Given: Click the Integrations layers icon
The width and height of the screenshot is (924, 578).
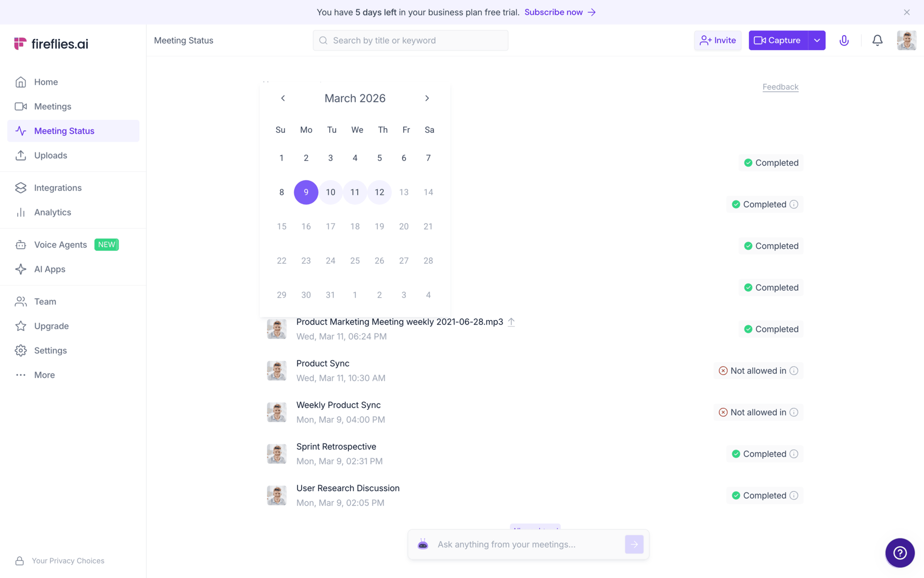Looking at the screenshot, I should pyautogui.click(x=21, y=188).
